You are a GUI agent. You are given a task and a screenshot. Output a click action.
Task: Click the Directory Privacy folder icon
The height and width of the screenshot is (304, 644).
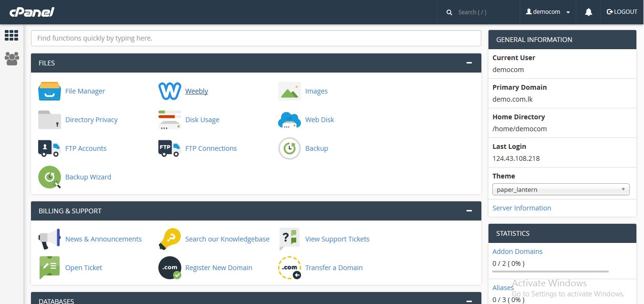coord(50,120)
